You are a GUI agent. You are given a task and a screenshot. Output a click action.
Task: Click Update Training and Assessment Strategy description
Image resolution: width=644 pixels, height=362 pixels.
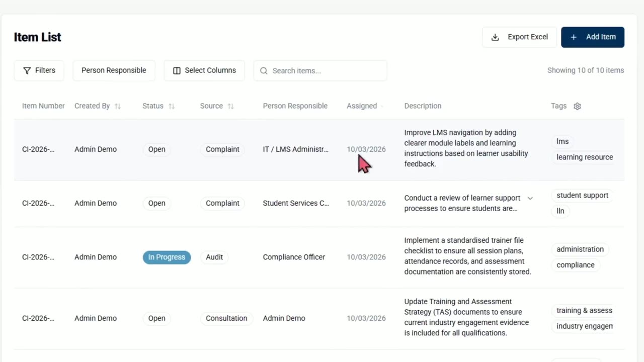coord(466,317)
